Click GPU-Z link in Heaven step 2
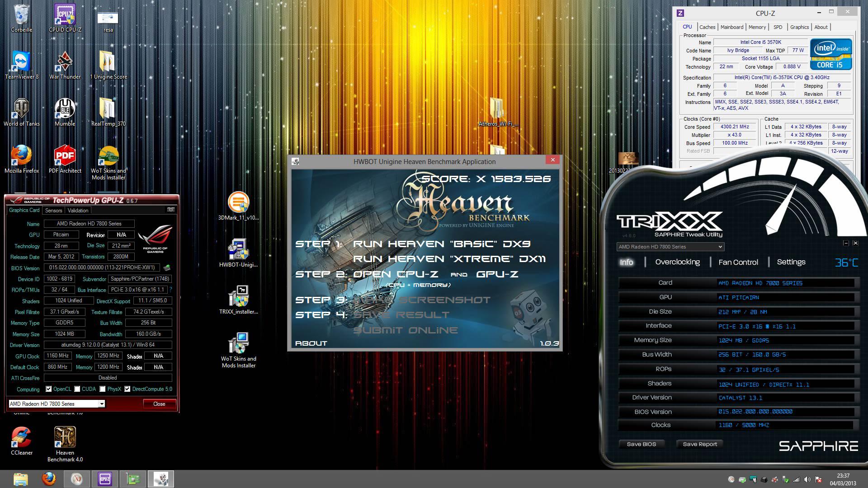The width and height of the screenshot is (868, 488). click(x=497, y=274)
